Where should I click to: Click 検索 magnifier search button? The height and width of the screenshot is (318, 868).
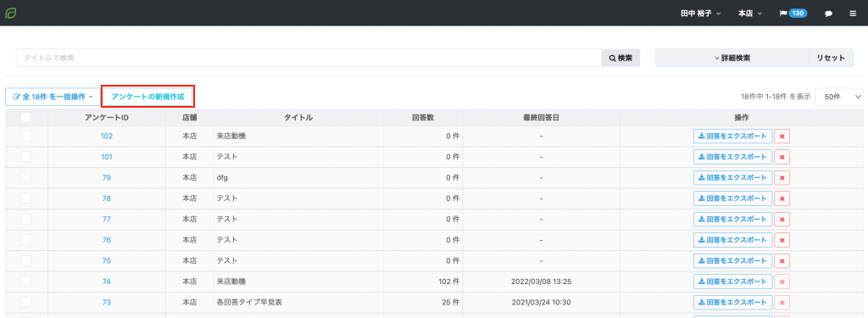pyautogui.click(x=620, y=58)
